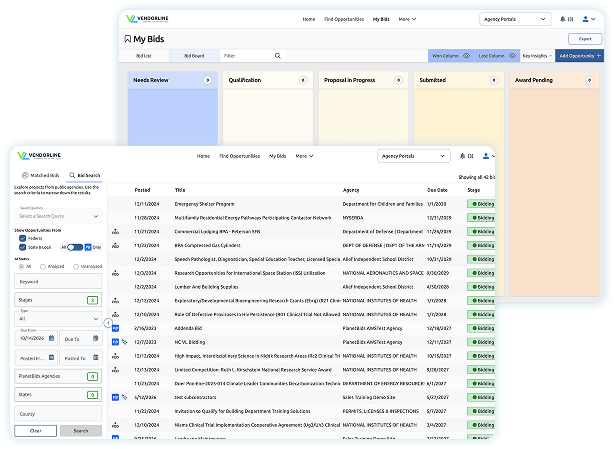This screenshot has height=449, width=614.
Task: Open the Key Insights dropdown
Action: pos(537,56)
